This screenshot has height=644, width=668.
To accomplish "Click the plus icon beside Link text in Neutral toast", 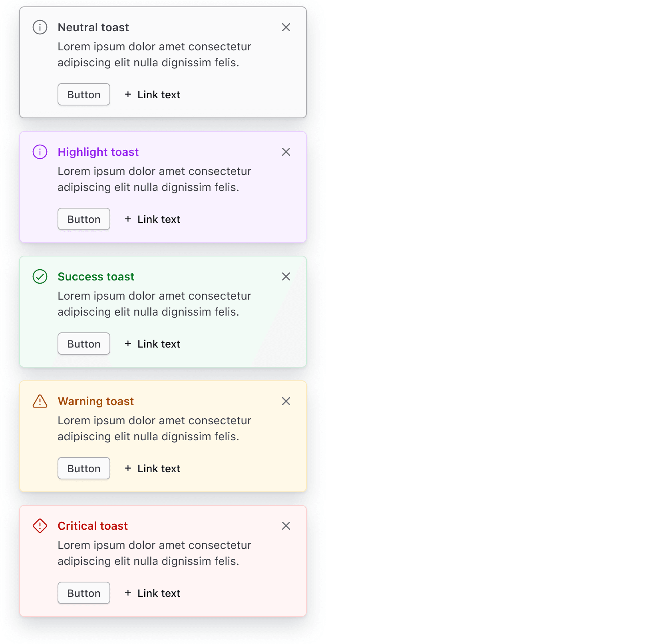I will coord(128,95).
